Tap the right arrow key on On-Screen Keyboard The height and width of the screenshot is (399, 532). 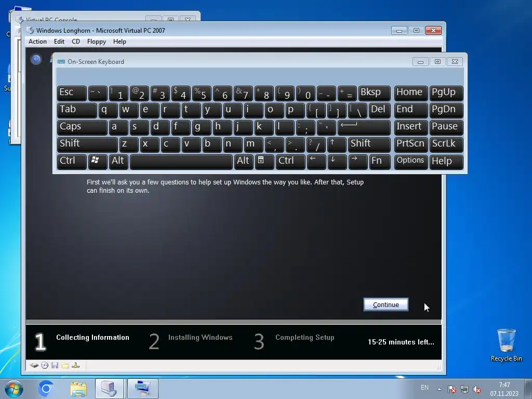[x=358, y=162]
